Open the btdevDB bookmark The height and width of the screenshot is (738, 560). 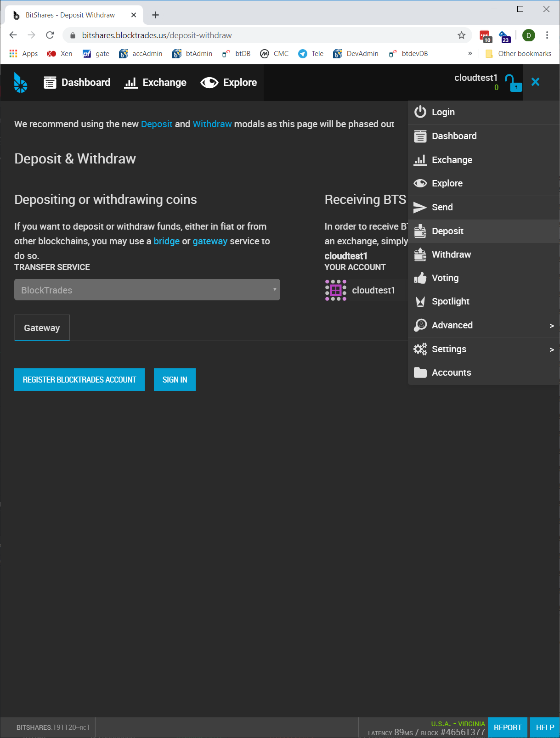[x=408, y=54]
